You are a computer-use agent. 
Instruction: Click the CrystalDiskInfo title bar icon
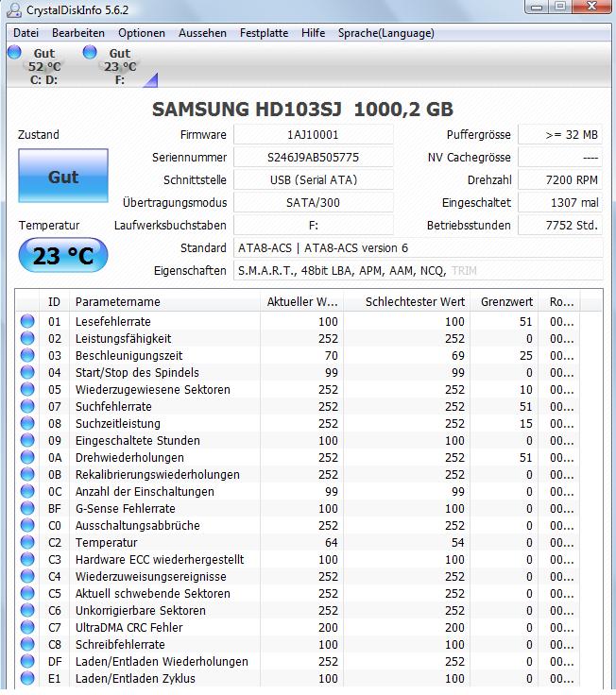pos(14,9)
